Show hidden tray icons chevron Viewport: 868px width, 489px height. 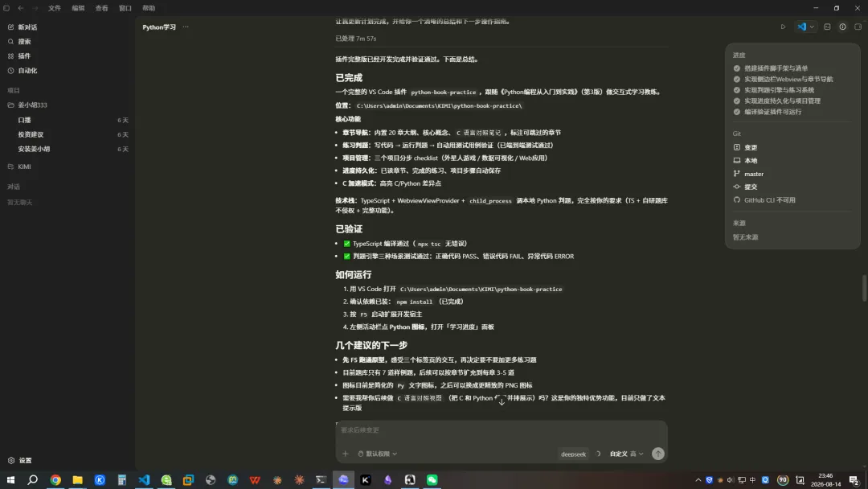[698, 480]
